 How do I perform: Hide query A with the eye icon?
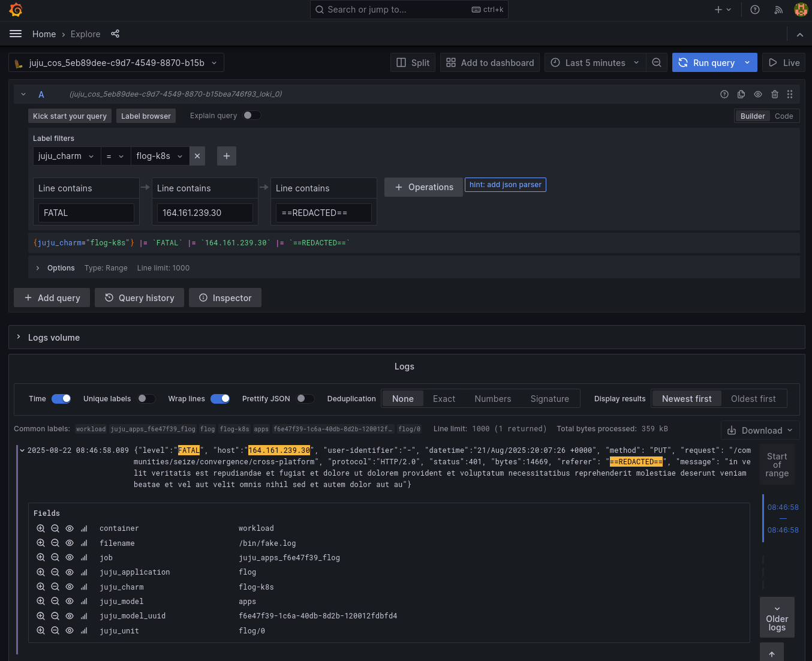pos(758,94)
